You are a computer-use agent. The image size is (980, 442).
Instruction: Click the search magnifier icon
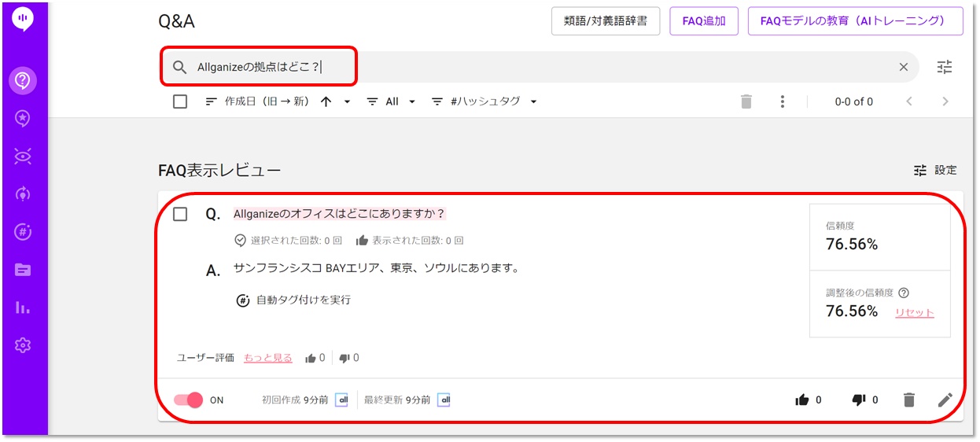tap(180, 68)
